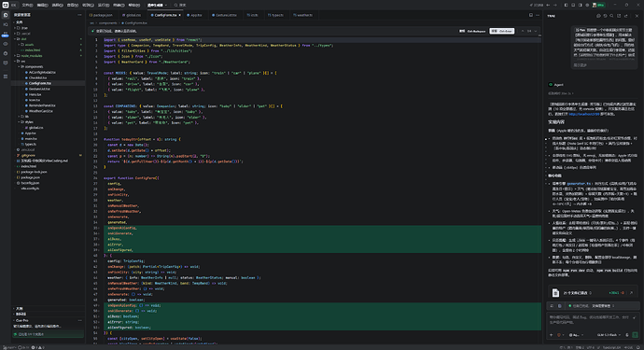Open the project name dropdown in title bar
Viewport: 644px width, 350px height.
tap(157, 5)
